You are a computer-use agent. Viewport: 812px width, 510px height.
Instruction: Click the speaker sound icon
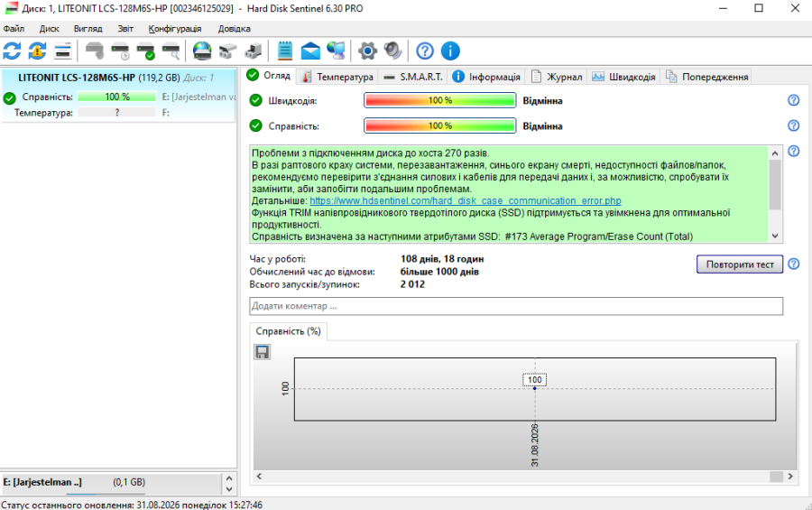point(392,51)
